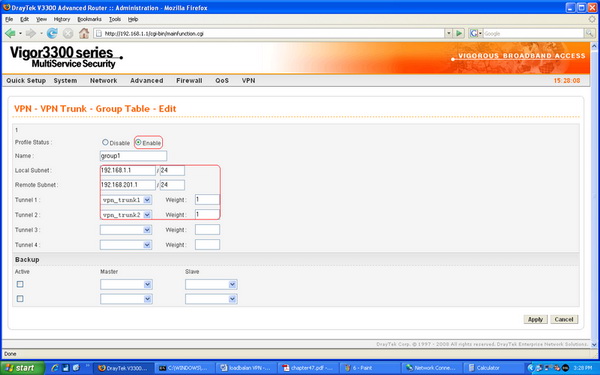
Task: Click the Name field containing group1
Action: [x=133, y=156]
